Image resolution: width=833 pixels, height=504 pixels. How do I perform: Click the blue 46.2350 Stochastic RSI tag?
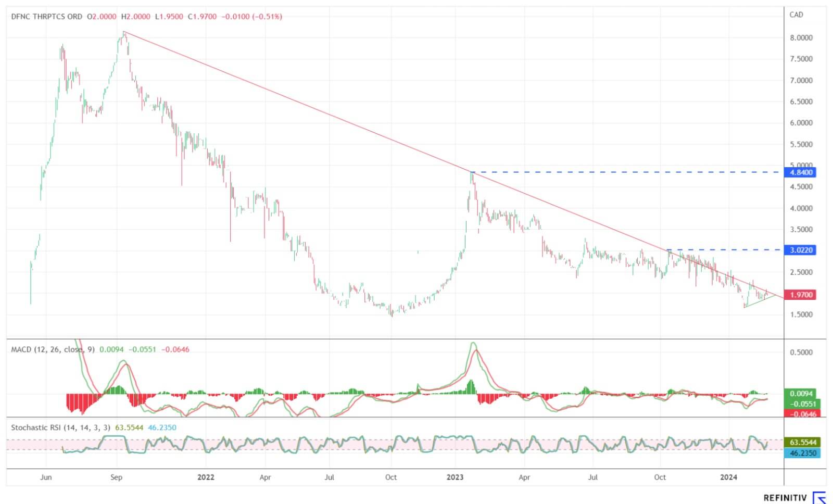pyautogui.click(x=803, y=453)
